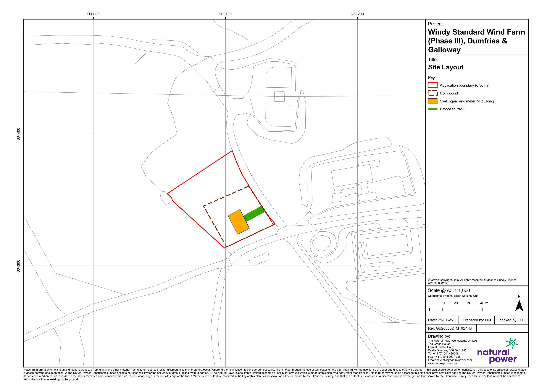Click the 'Scale @ A3:1:1,000' text

tap(449, 291)
